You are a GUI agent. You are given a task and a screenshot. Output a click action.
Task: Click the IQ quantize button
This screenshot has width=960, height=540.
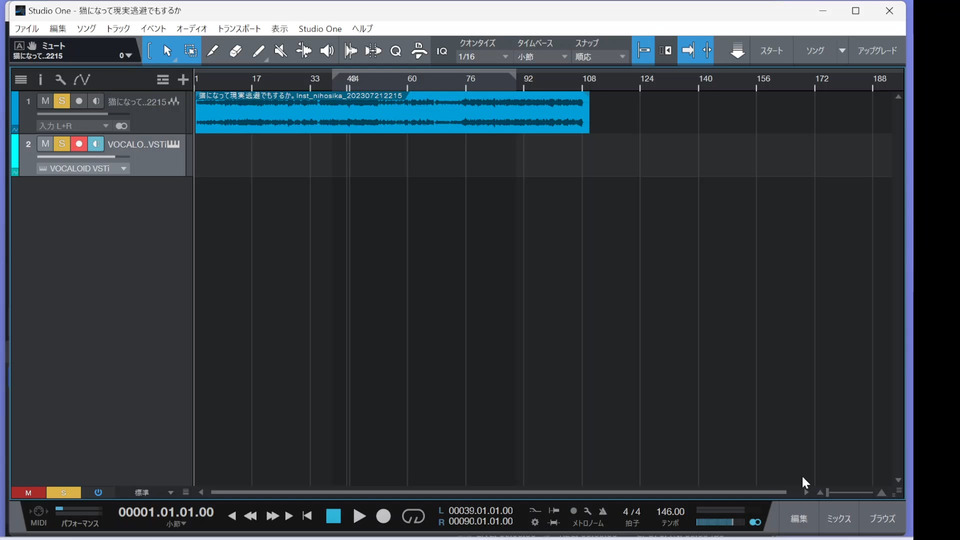tap(442, 51)
